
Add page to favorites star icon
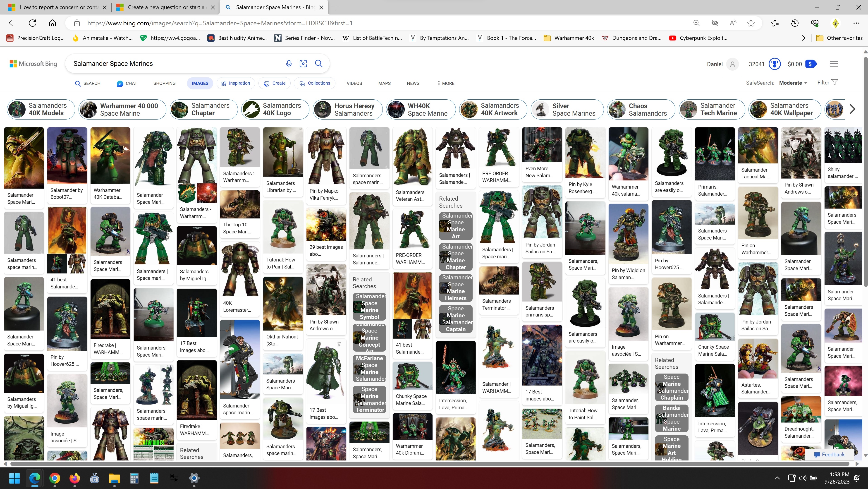coord(751,23)
